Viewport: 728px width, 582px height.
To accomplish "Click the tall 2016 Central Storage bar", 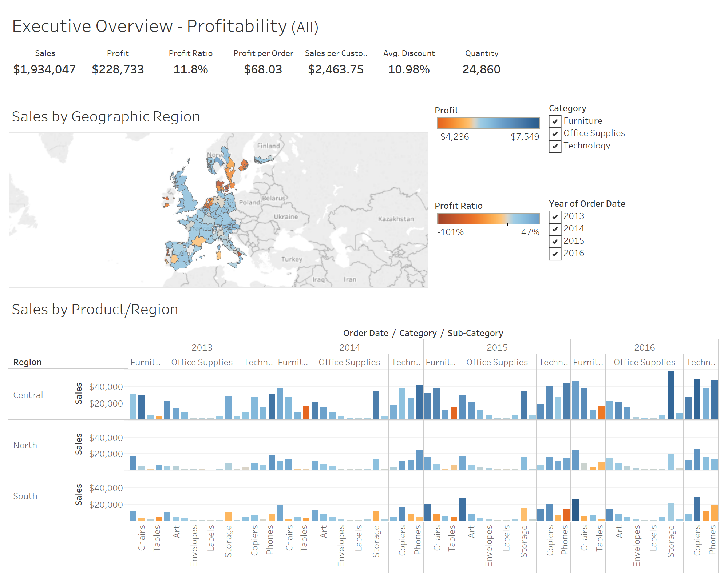I will (x=671, y=395).
